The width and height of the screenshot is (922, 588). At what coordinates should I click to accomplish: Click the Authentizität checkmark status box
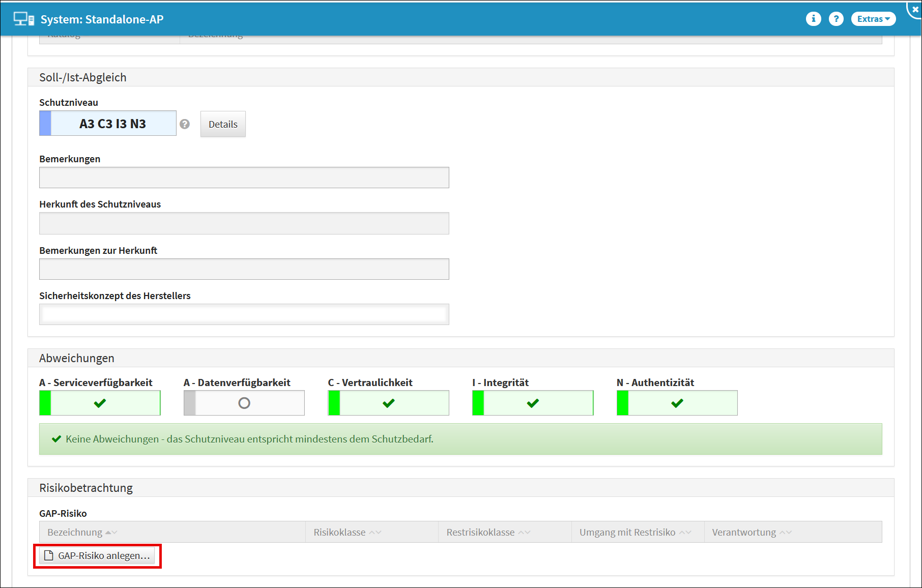tap(677, 403)
